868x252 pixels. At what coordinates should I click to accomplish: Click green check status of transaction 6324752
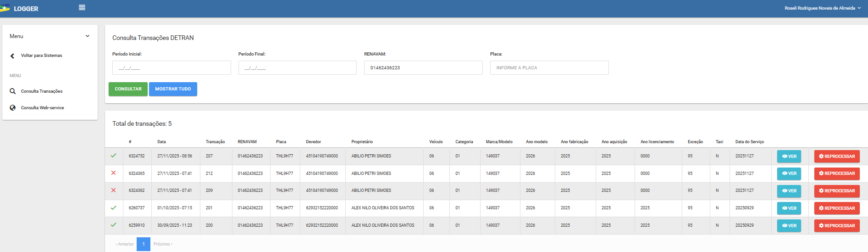click(x=113, y=156)
